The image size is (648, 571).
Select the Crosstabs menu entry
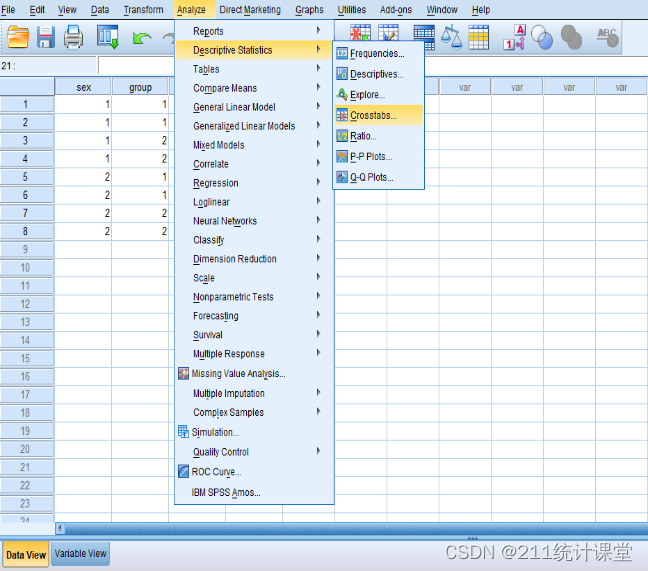click(x=379, y=115)
